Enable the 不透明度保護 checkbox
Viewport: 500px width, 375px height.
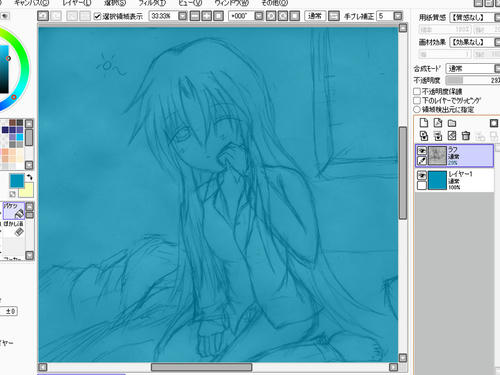point(417,91)
